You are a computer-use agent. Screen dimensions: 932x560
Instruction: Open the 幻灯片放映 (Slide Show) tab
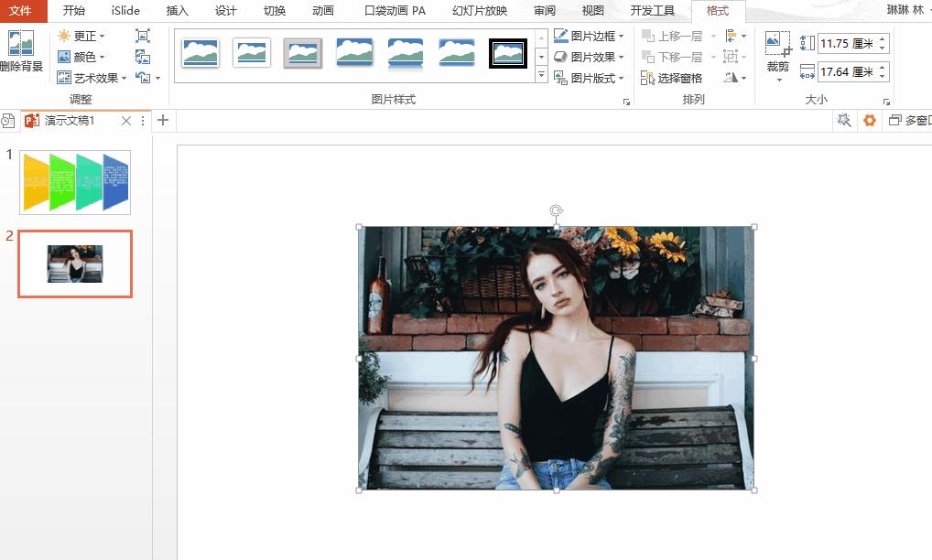coord(479,11)
